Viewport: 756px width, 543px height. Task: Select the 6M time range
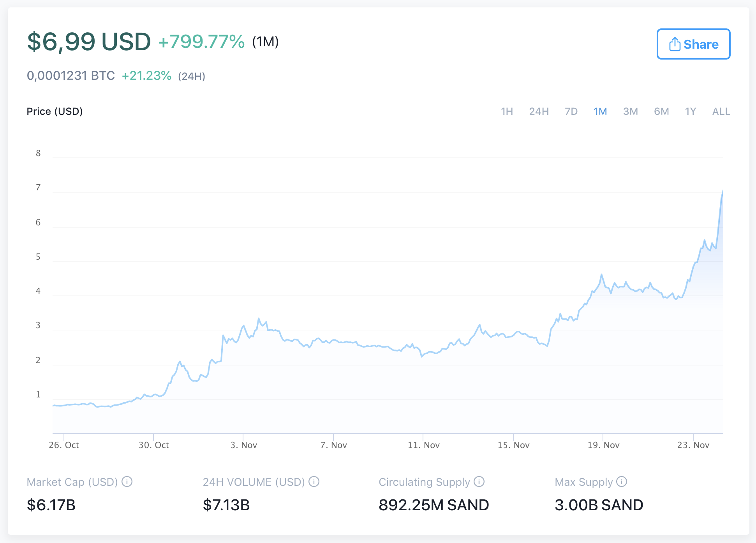point(661,111)
